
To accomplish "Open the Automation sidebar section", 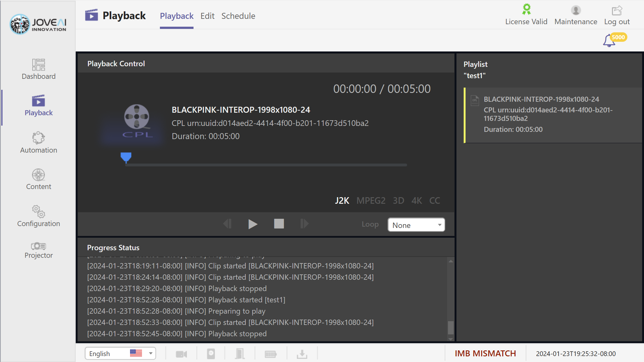I will [x=38, y=143].
